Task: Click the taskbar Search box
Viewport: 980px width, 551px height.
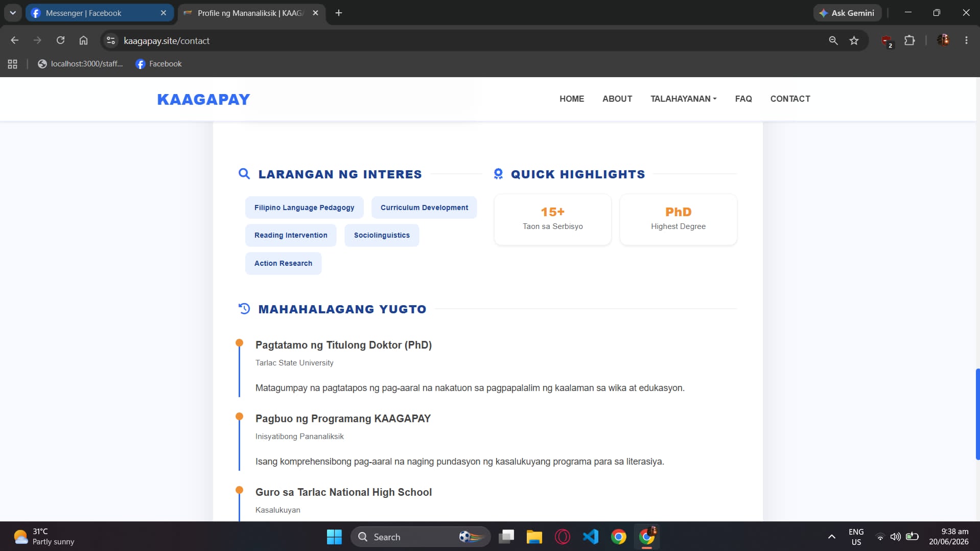Action: (x=421, y=537)
